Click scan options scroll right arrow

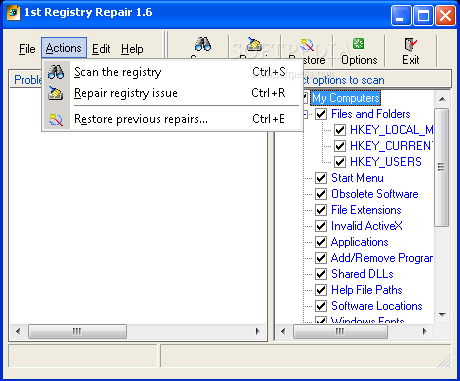point(425,331)
